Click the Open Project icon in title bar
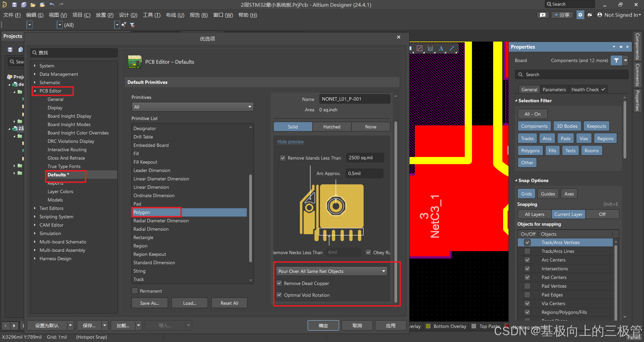The width and height of the screenshot is (644, 342). [x=42, y=4]
